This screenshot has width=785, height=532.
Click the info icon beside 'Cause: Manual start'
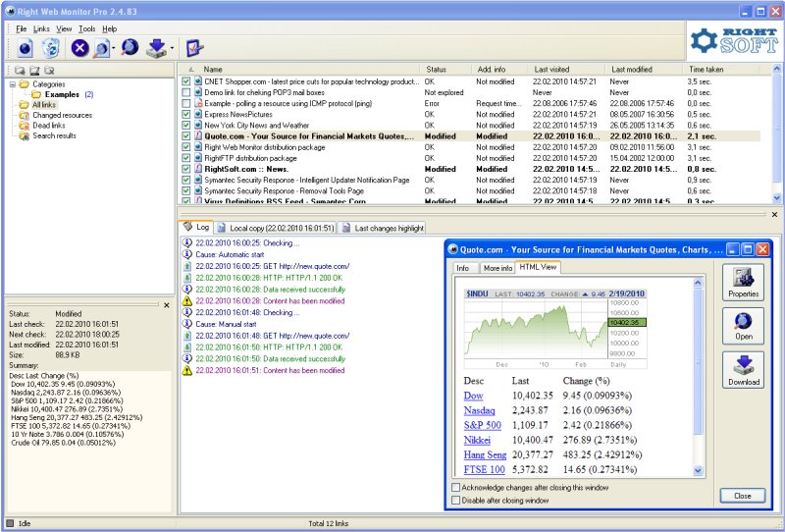(186, 324)
